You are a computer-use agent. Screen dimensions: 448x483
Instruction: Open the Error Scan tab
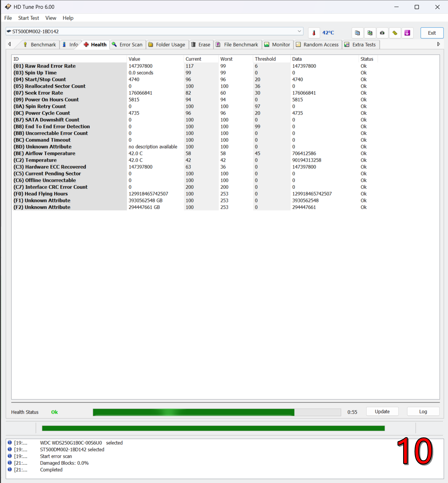[x=128, y=45]
